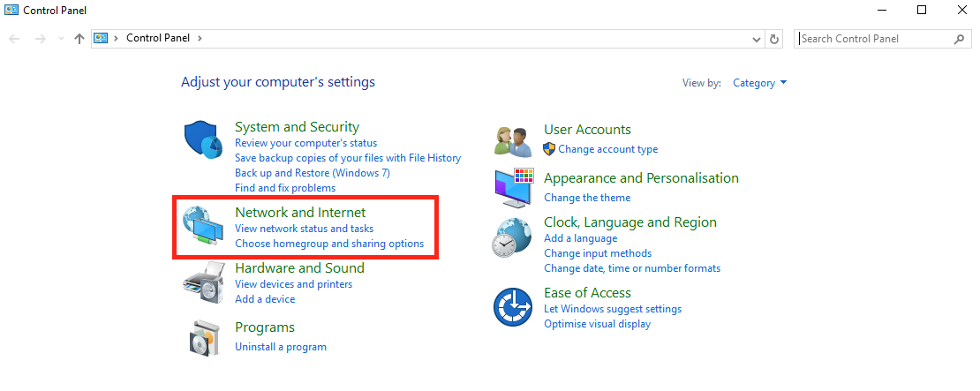Expand the View by Category dropdown
Viewport: 980px width, 391px height.
[760, 83]
